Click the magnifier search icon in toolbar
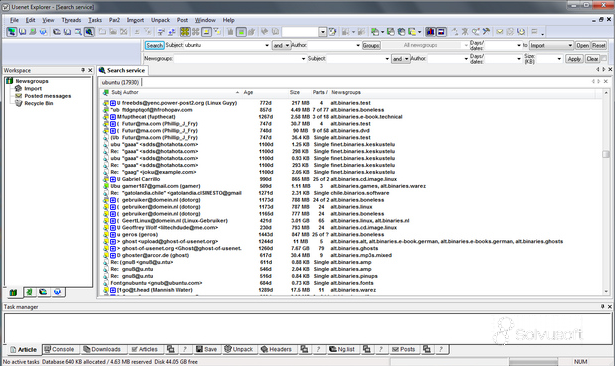Viewport: 615px width, 366px height. coord(78,32)
